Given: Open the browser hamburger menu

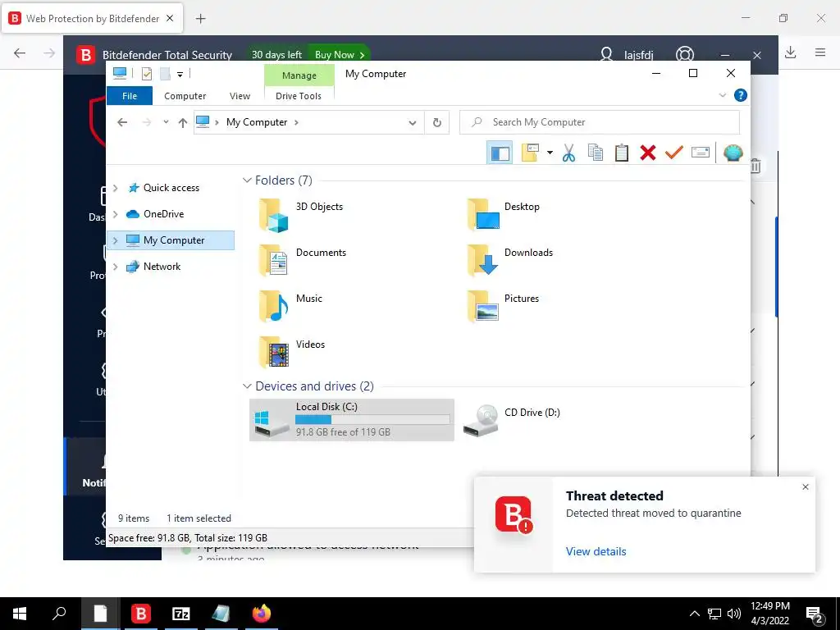Looking at the screenshot, I should point(820,52).
